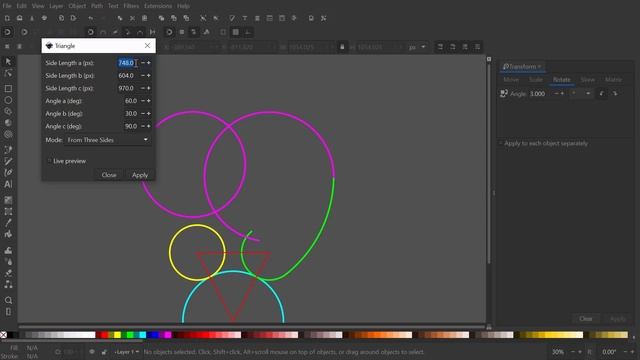
Task: Click Apply in the Triangle dialog
Action: 140,175
